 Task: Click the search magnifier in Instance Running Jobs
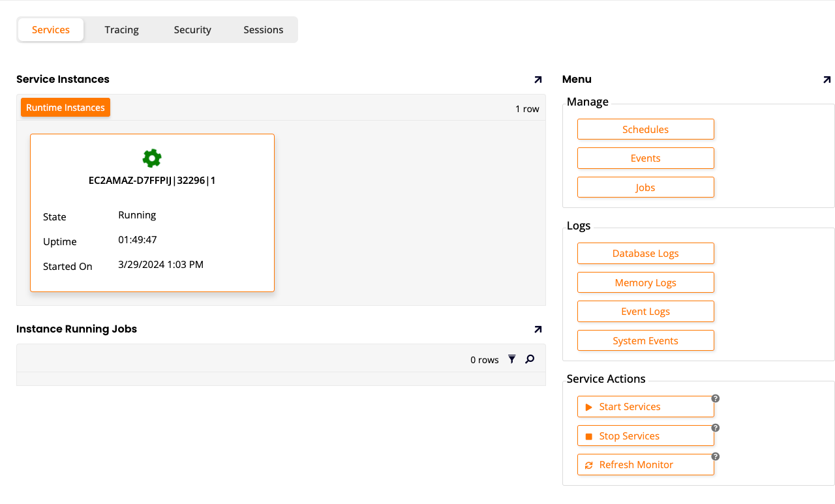[x=529, y=359]
